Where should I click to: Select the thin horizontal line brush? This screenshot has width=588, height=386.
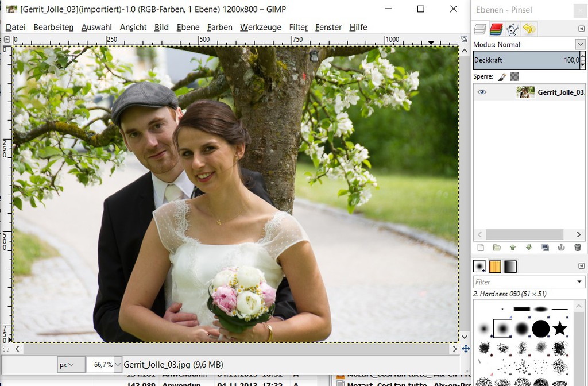click(560, 310)
